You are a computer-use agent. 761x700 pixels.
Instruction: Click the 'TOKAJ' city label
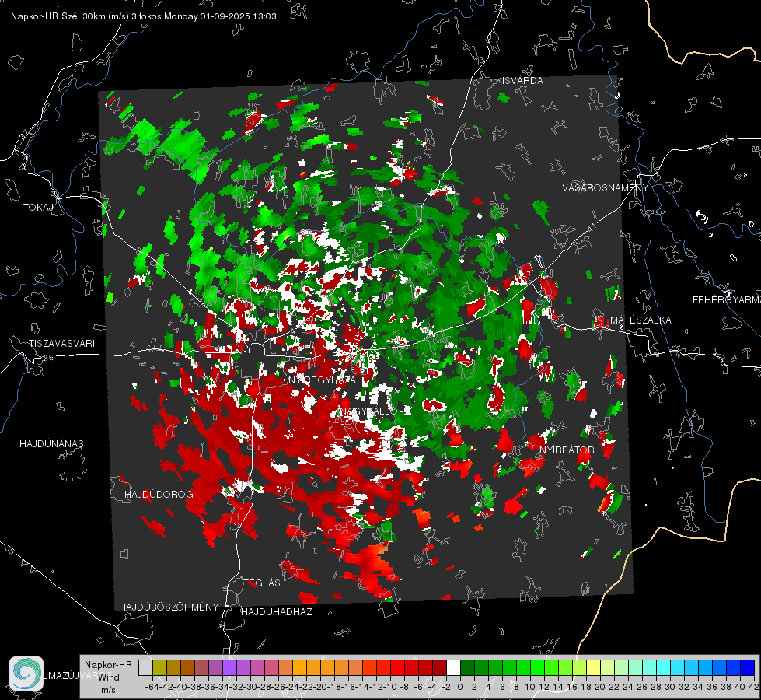click(38, 208)
